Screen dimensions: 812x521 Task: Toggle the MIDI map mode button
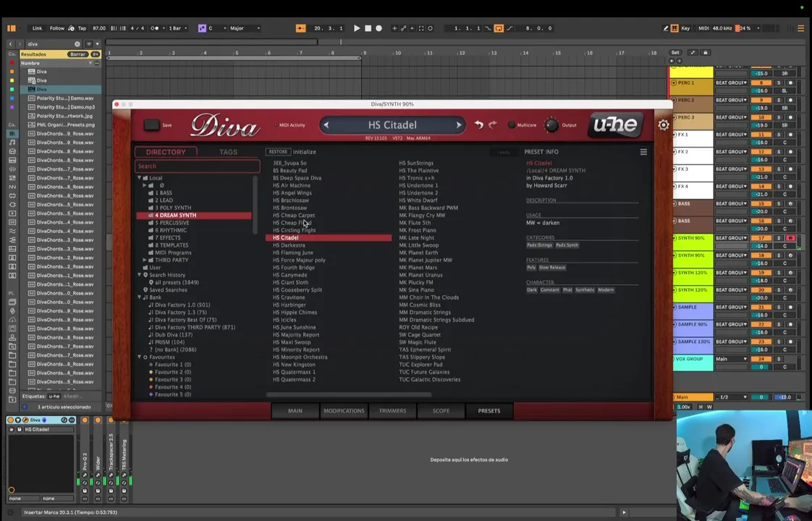[x=703, y=28]
